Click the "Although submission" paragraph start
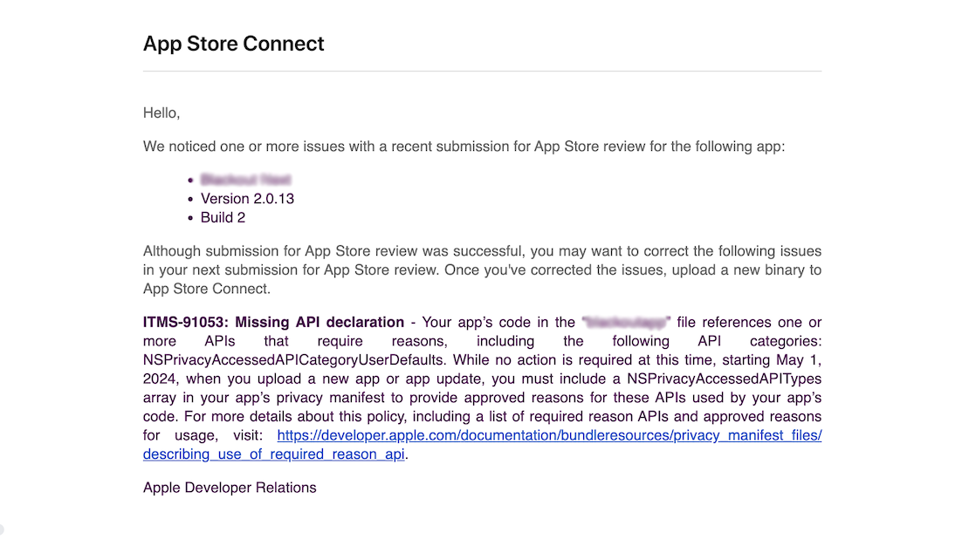This screenshot has width=969, height=560. coord(218,251)
